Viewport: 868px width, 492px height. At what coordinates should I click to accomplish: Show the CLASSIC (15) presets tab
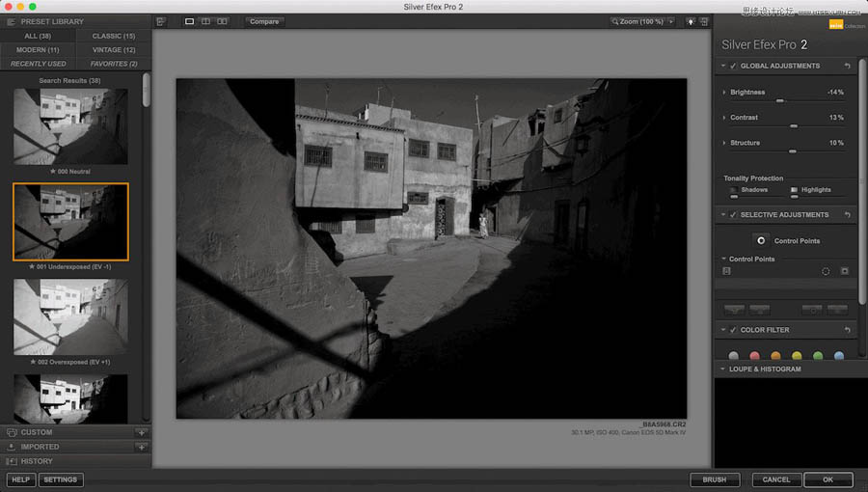tap(114, 36)
